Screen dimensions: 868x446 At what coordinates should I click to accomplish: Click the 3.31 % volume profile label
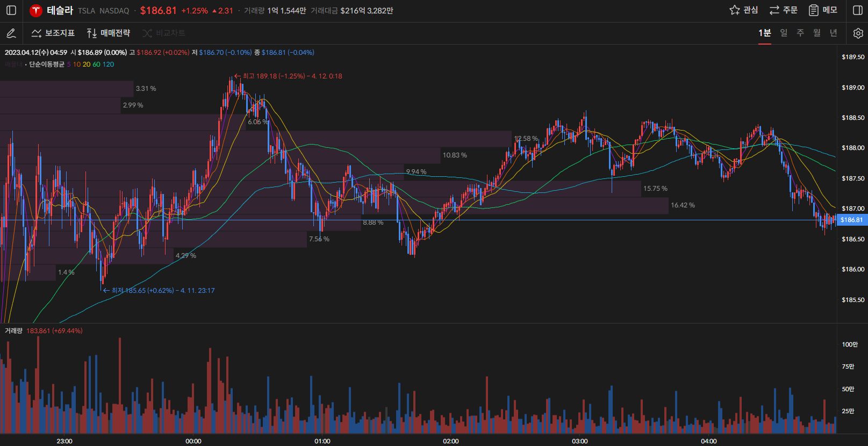[146, 89]
